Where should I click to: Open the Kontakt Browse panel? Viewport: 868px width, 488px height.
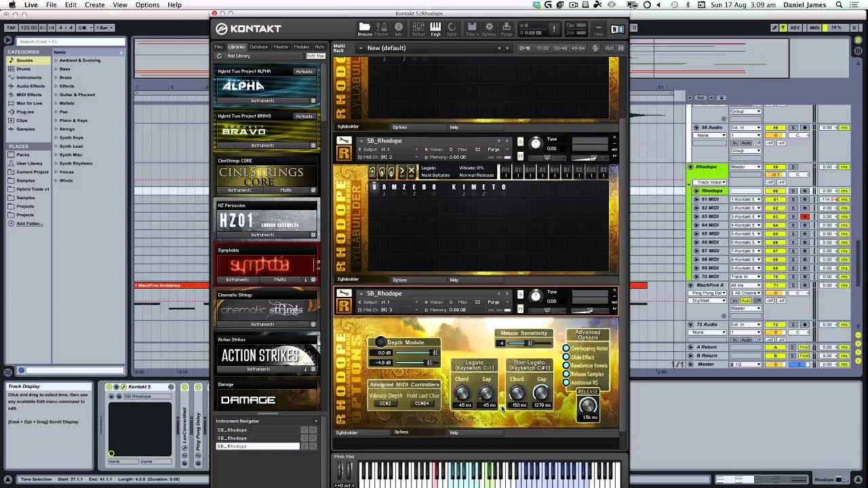coord(365,29)
